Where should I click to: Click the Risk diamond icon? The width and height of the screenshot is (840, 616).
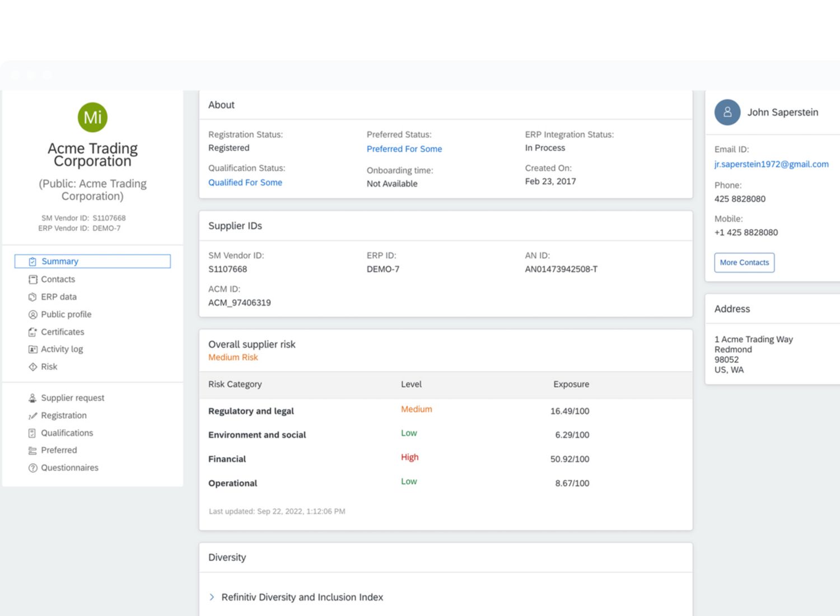point(32,367)
